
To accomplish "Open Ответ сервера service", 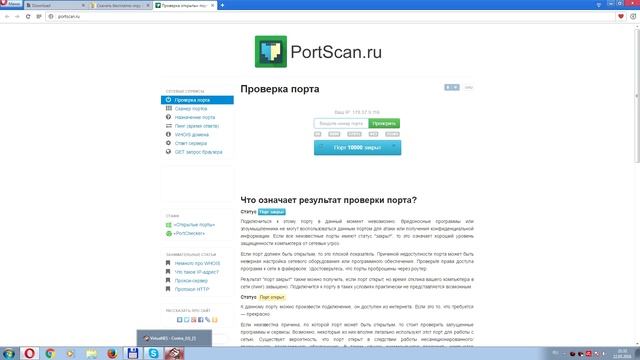I will point(191,143).
